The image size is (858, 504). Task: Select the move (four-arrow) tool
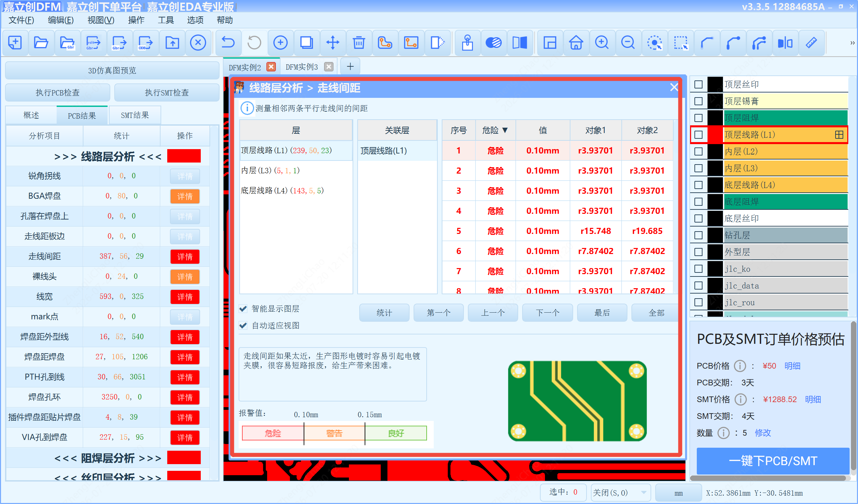click(x=333, y=43)
